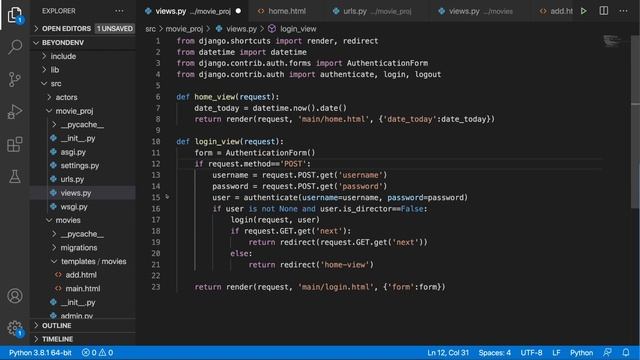Open asgi.py in file tree
The height and width of the screenshot is (360, 640).
(x=73, y=152)
